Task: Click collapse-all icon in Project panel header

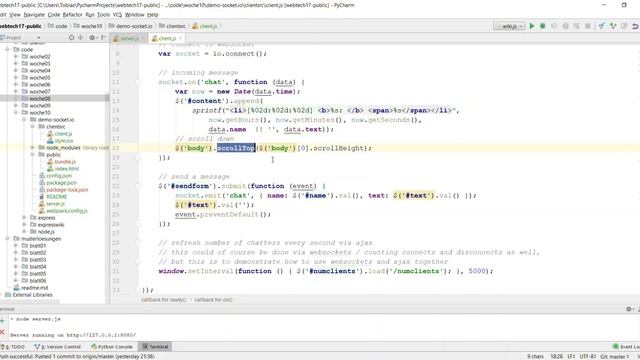Action: [80, 38]
